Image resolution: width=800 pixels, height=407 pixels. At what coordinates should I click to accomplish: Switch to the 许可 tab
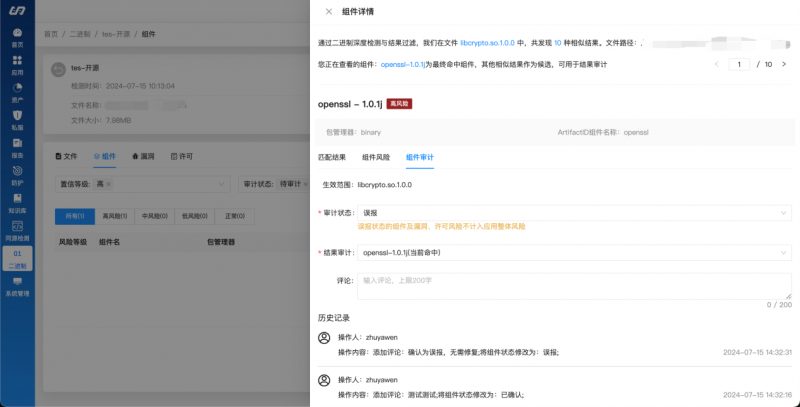coord(182,157)
